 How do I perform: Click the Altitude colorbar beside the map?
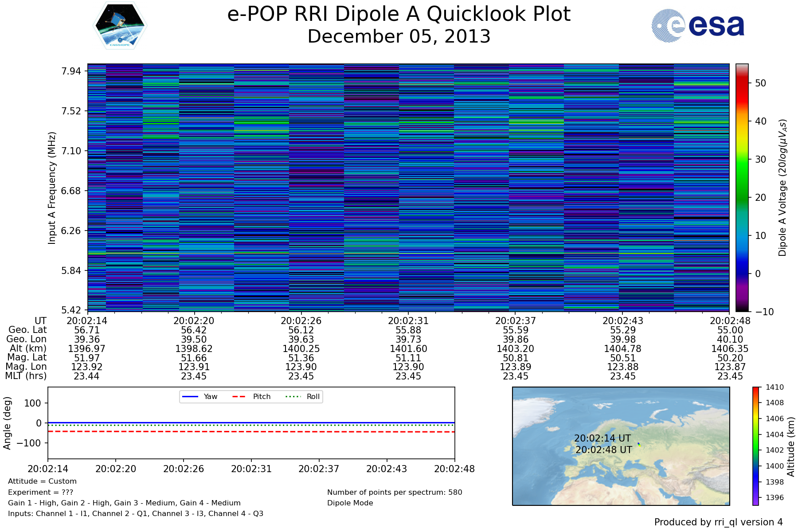point(755,446)
